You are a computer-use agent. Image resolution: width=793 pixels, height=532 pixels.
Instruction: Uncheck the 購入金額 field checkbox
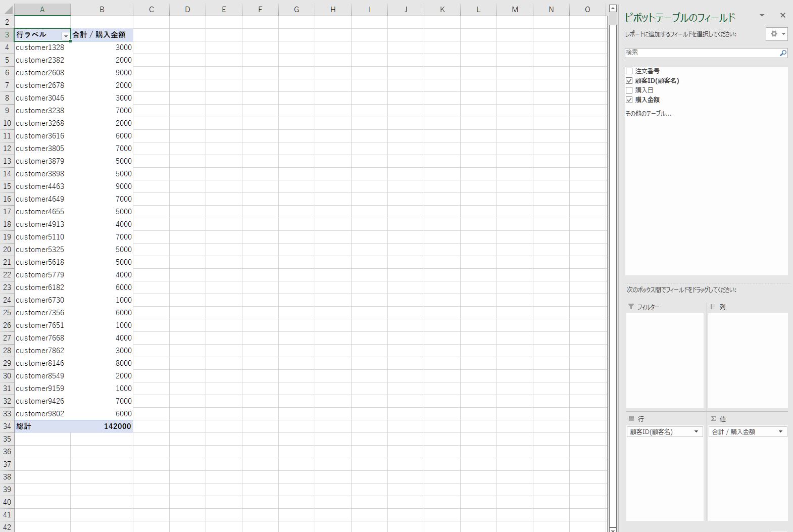pyautogui.click(x=629, y=100)
